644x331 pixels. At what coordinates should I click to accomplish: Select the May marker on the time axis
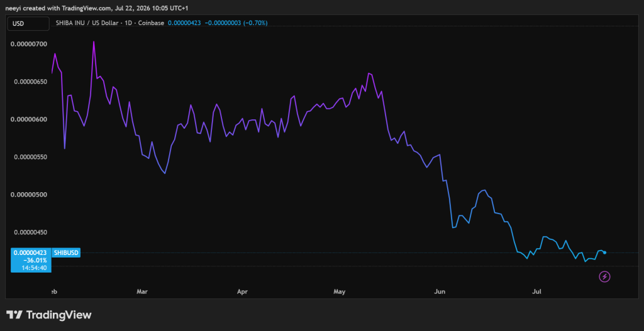339,291
